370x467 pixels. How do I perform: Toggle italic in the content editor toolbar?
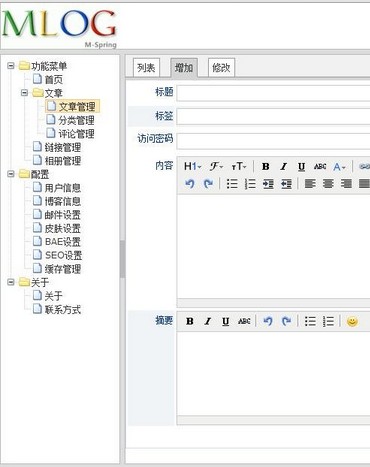pos(284,166)
